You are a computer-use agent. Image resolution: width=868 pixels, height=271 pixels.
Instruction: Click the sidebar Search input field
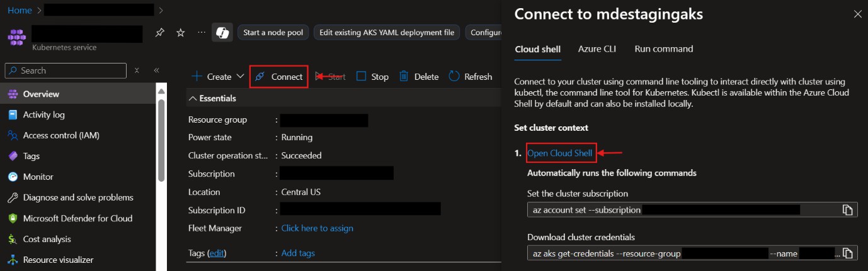[69, 70]
